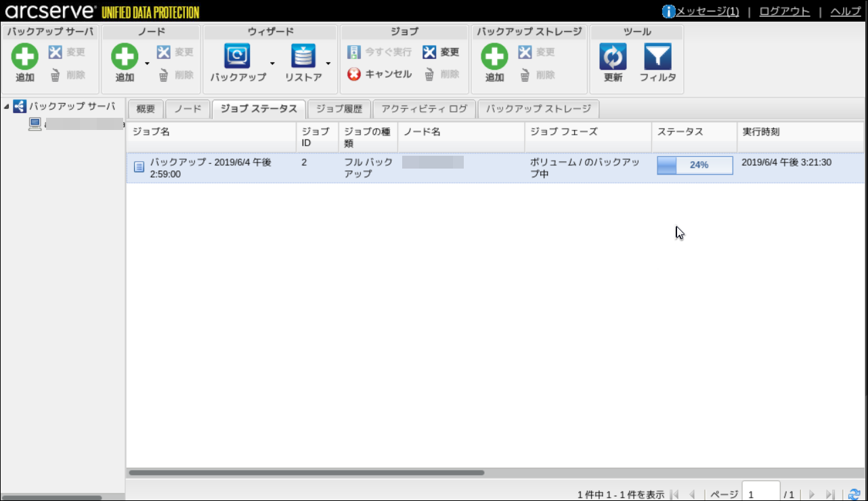Image resolution: width=868 pixels, height=501 pixels.
Task: Launch the バックアップ wizard icon
Action: click(x=237, y=56)
